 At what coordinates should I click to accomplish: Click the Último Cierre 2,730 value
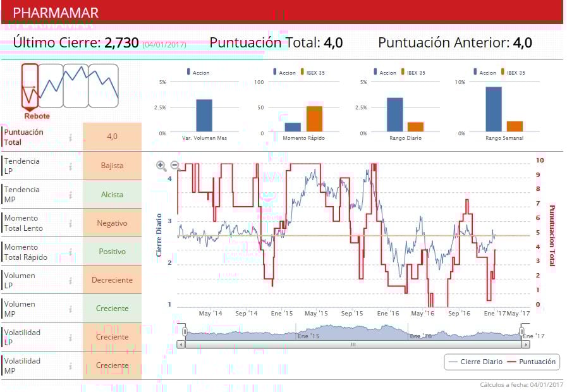pos(121,42)
